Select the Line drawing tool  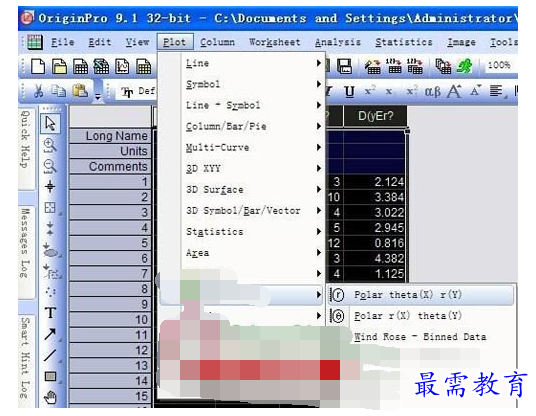(x=50, y=355)
